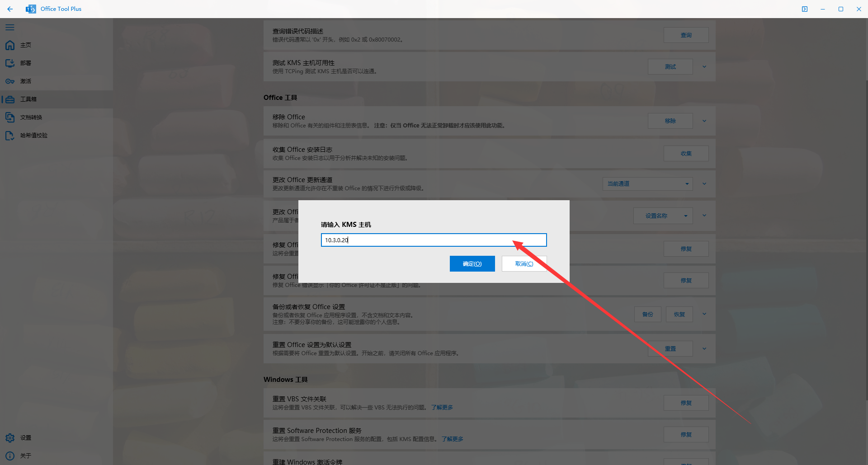
Task: Open the 设置 settings gear icon
Action: [x=10, y=438]
